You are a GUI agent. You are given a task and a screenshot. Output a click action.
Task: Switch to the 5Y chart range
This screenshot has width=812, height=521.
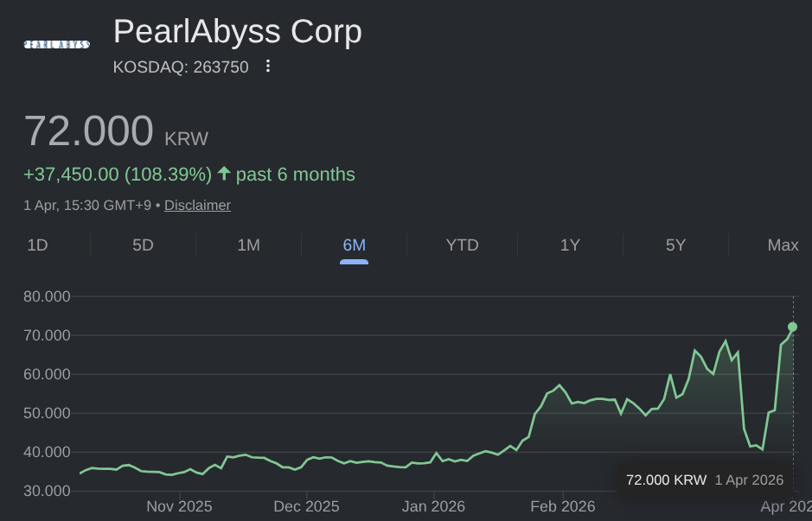[x=675, y=245]
